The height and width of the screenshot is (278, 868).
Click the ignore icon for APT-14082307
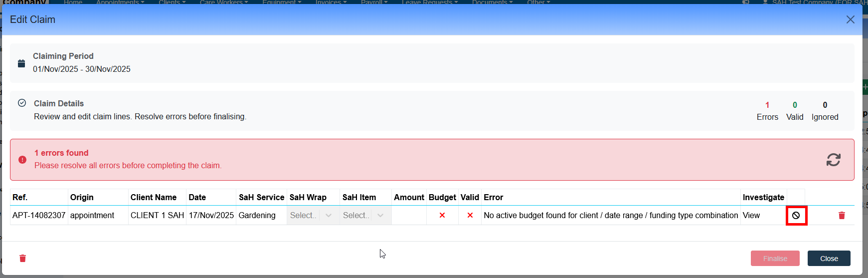click(796, 216)
